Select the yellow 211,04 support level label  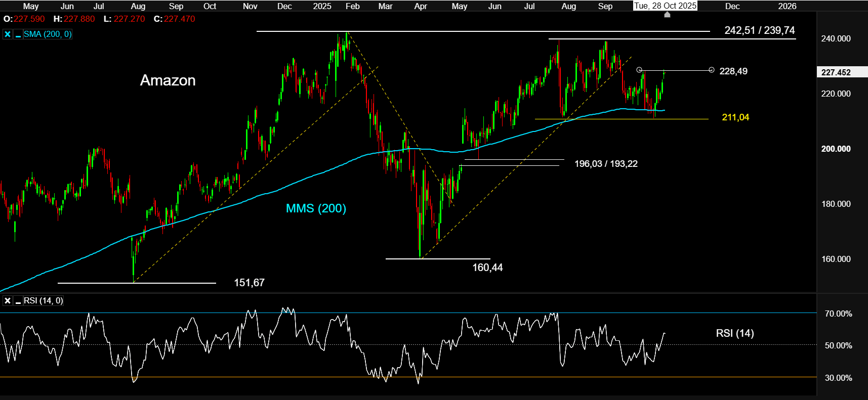[735, 117]
